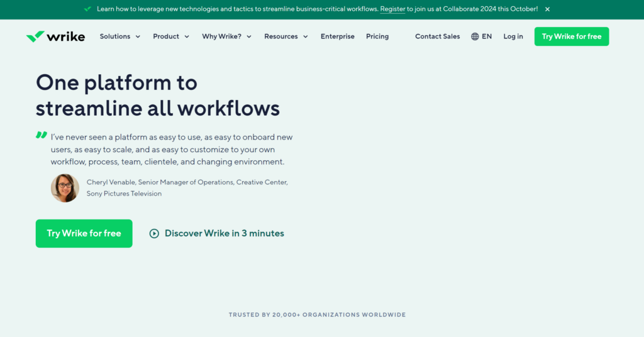Click the Log in link
Image resolution: width=644 pixels, height=337 pixels.
tap(513, 36)
